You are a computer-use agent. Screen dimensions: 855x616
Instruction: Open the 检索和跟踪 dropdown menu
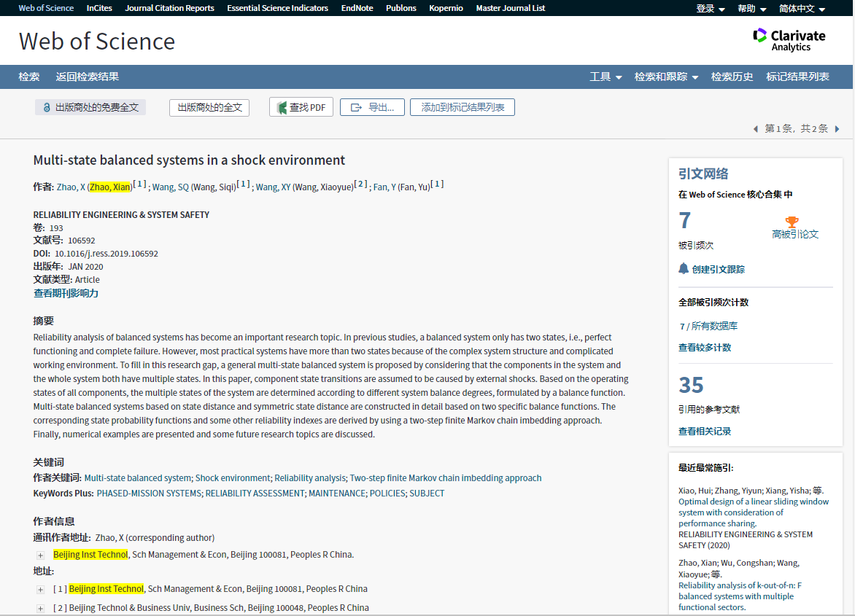[x=666, y=77]
